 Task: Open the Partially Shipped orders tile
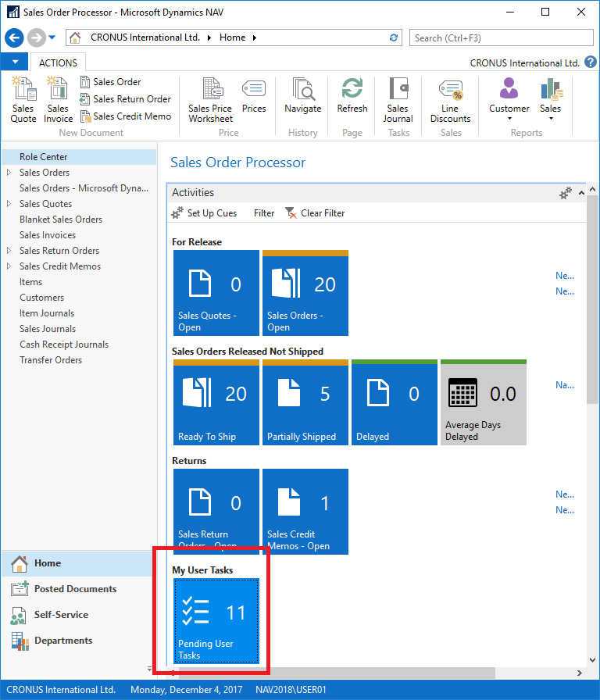pos(305,402)
